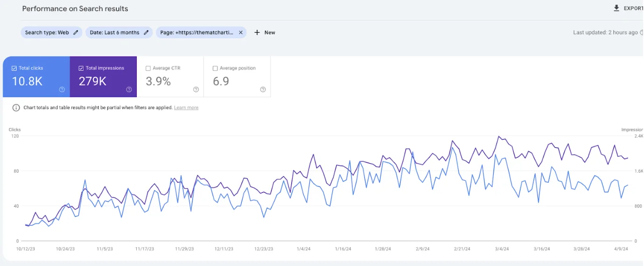Enable the Average position checkbox
The width and height of the screenshot is (644, 266).
click(x=215, y=69)
